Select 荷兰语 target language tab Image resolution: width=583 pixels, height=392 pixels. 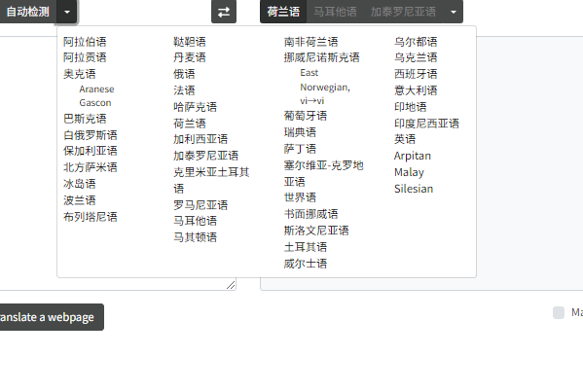click(283, 12)
